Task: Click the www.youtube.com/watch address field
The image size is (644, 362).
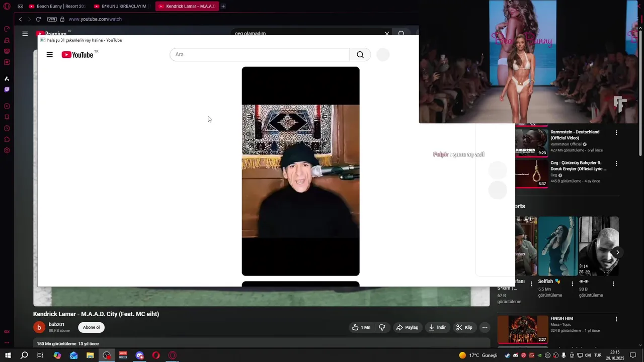Action: 95,19
